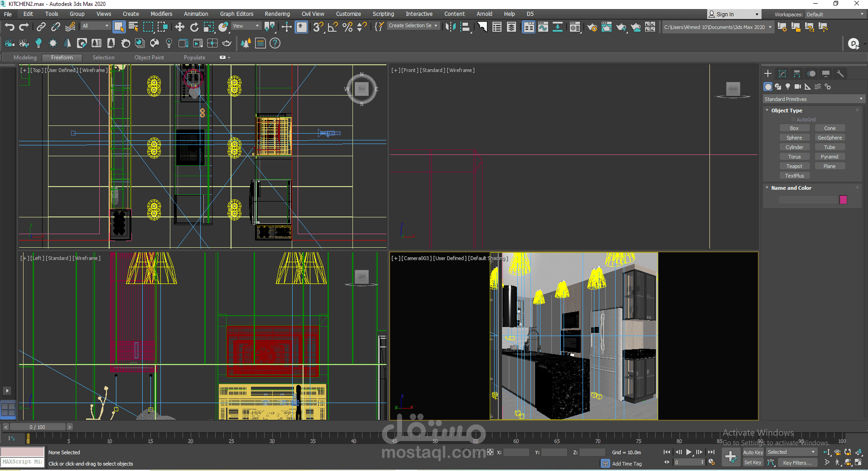Open the Rendering menu

tap(277, 14)
